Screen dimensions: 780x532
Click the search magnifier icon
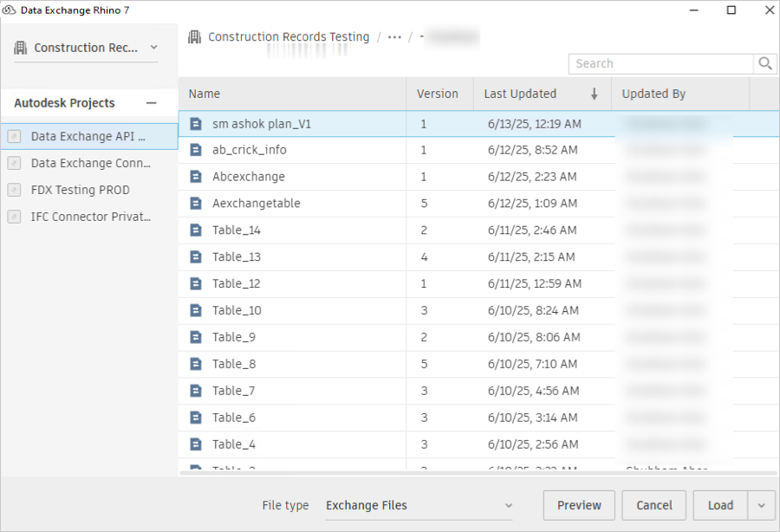point(765,63)
